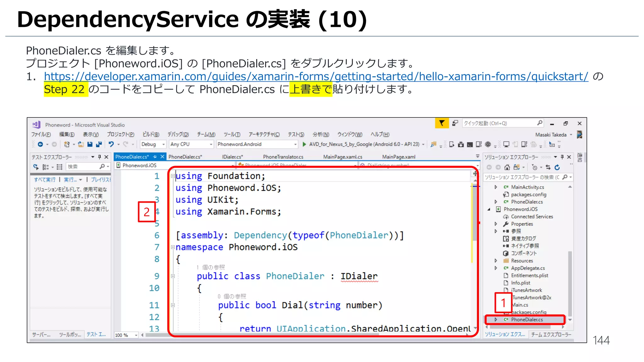Expand the Resources folder arrow
The height and width of the screenshot is (362, 644).
coord(496,261)
